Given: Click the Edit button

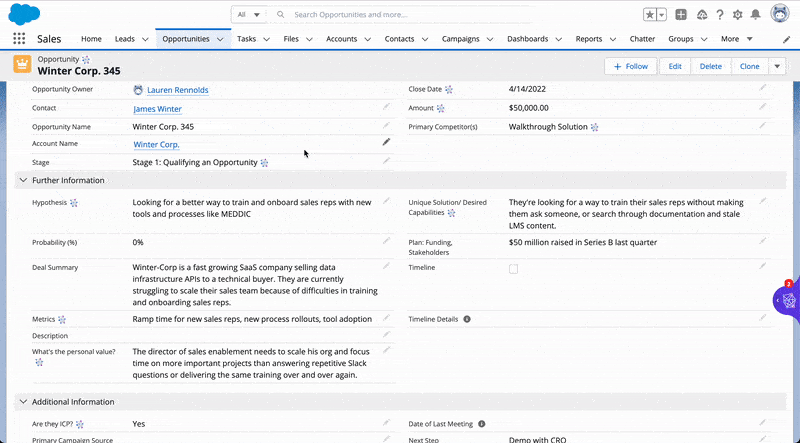Looking at the screenshot, I should pos(675,66).
